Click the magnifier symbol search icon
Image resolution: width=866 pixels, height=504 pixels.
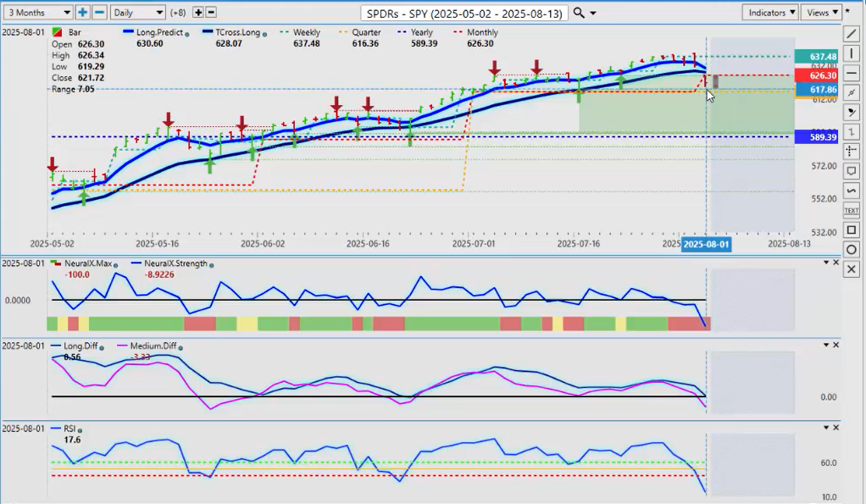(x=579, y=13)
